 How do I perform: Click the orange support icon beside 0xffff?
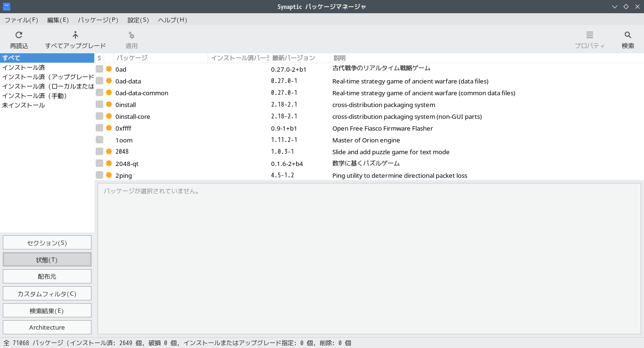point(109,128)
